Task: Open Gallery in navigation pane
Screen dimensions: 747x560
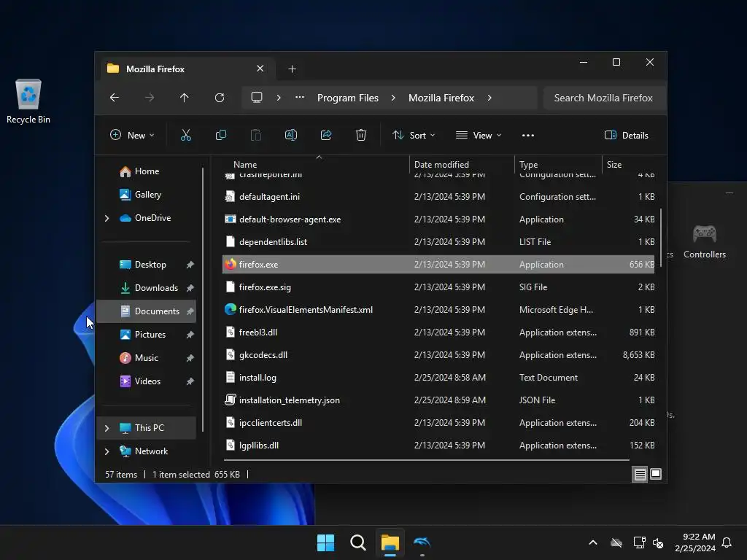Action: (x=147, y=195)
